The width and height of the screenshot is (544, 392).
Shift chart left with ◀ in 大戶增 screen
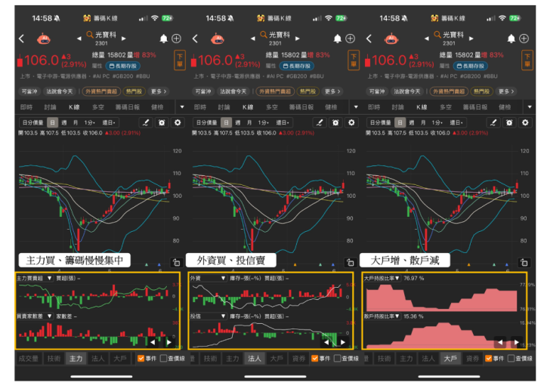pos(500,342)
